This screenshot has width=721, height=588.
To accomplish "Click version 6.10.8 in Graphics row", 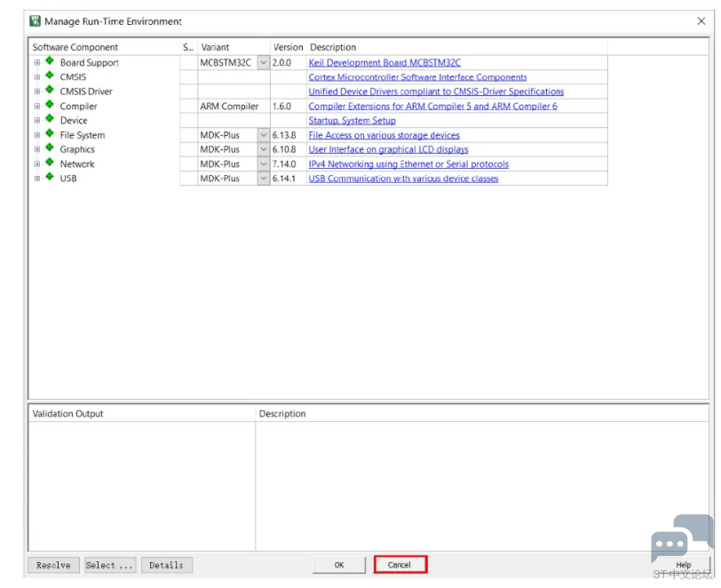I will [284, 149].
